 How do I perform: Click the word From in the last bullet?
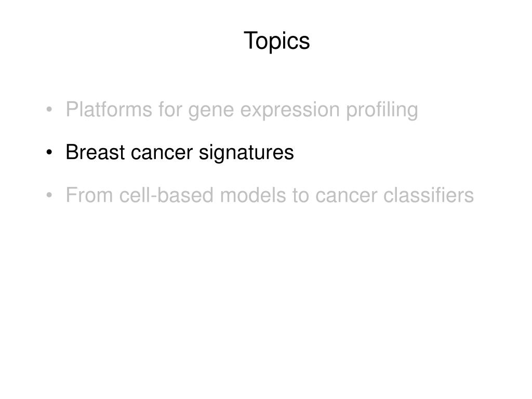pos(89,195)
